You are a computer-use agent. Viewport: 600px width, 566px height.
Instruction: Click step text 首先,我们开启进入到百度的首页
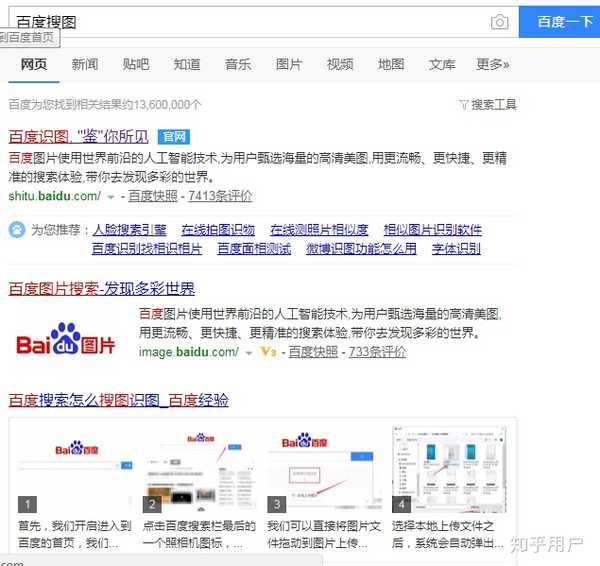point(75,534)
